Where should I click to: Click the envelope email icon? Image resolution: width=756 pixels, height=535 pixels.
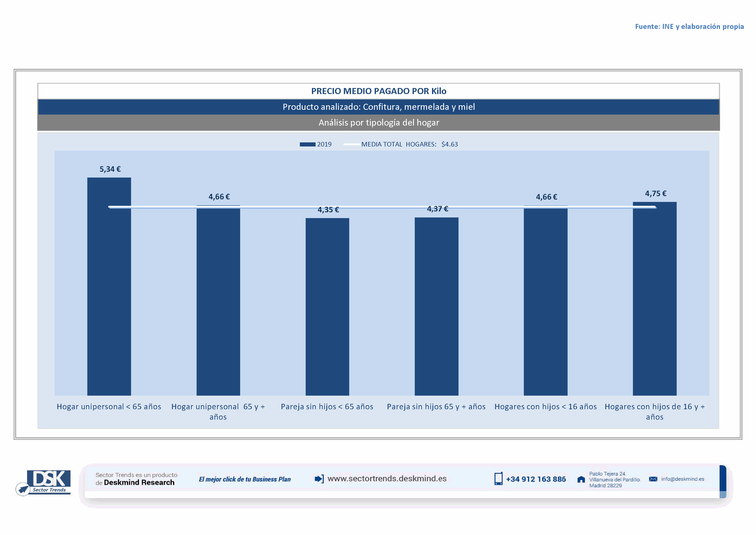(653, 479)
